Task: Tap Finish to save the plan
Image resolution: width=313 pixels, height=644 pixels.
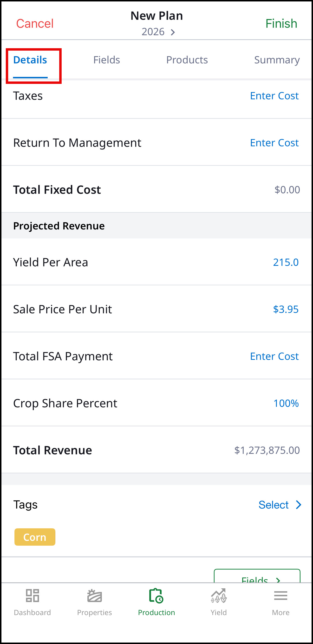Action: point(281,24)
